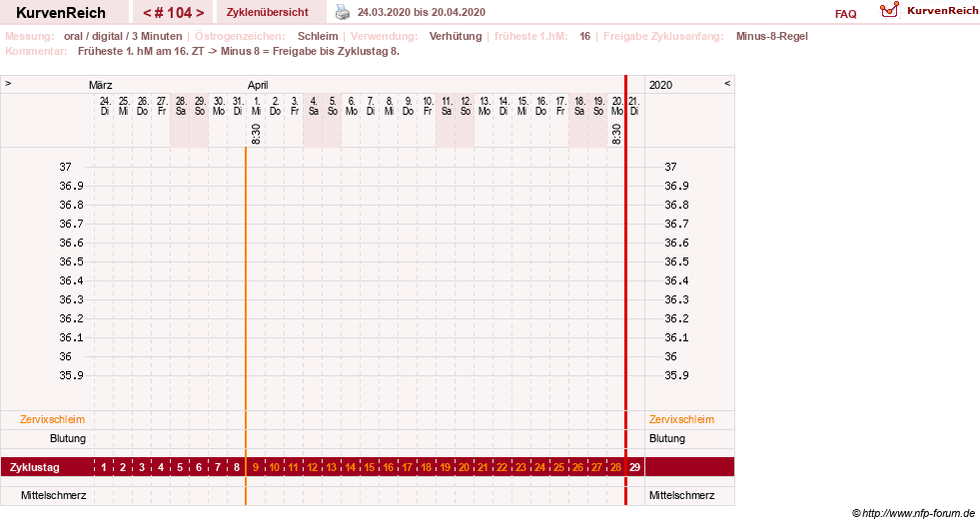Click cycle day 28 in Zyklustag row

pos(615,467)
